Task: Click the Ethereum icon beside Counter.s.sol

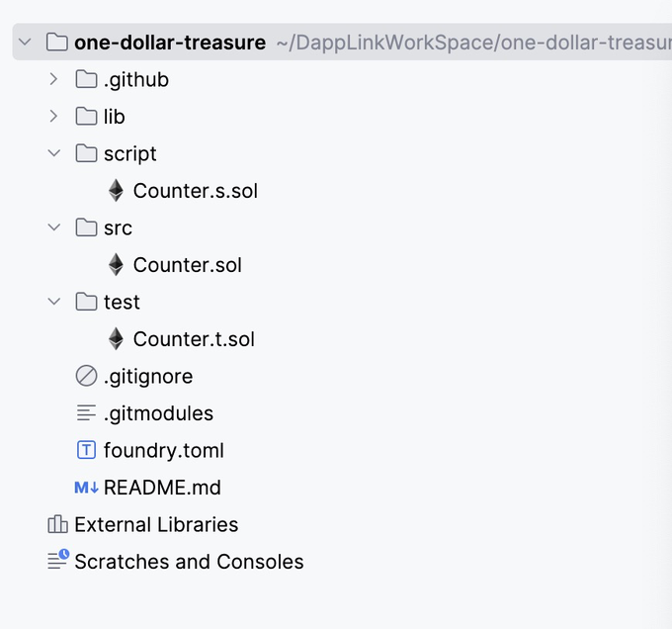Action: pyautogui.click(x=116, y=190)
